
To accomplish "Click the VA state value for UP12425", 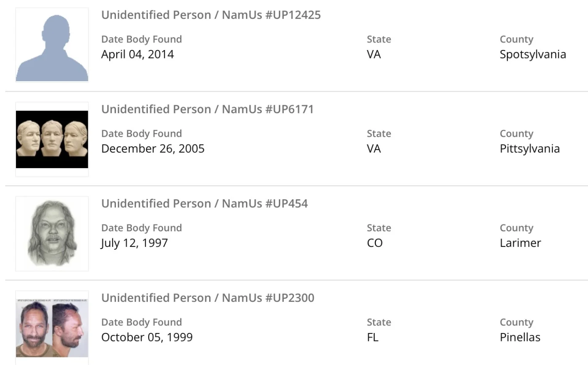I will point(374,54).
